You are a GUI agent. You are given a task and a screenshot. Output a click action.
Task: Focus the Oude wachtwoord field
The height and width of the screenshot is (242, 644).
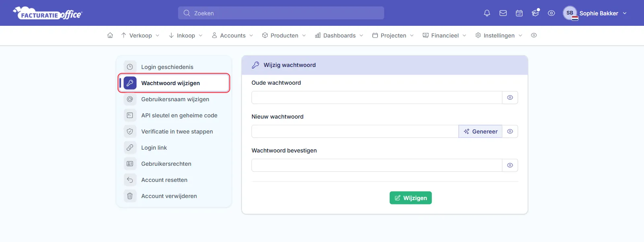(x=377, y=98)
